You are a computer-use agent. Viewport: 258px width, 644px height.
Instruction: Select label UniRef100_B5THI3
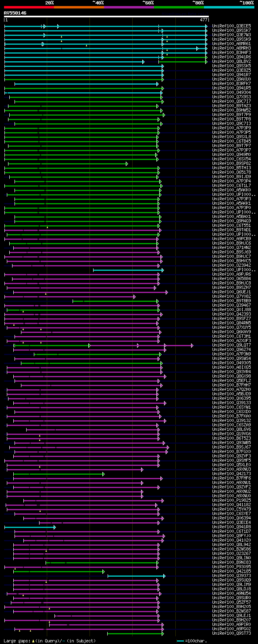(x=231, y=168)
